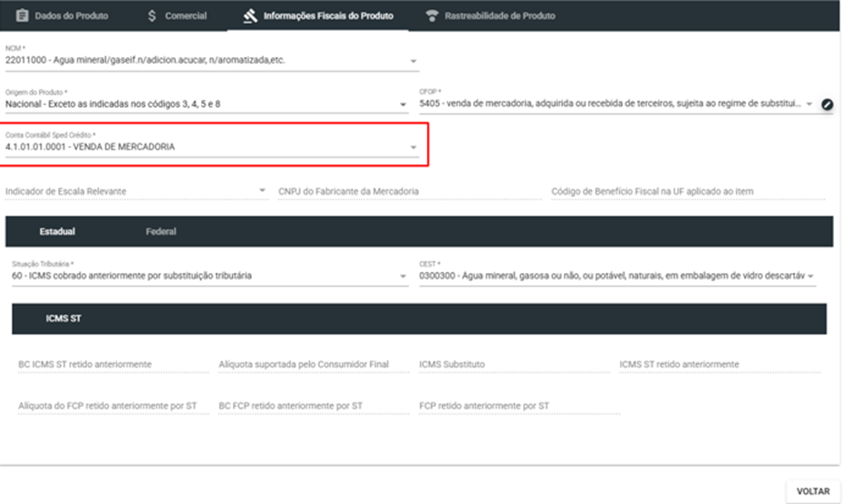Open the CFOP dropdown arrow

coord(809,104)
